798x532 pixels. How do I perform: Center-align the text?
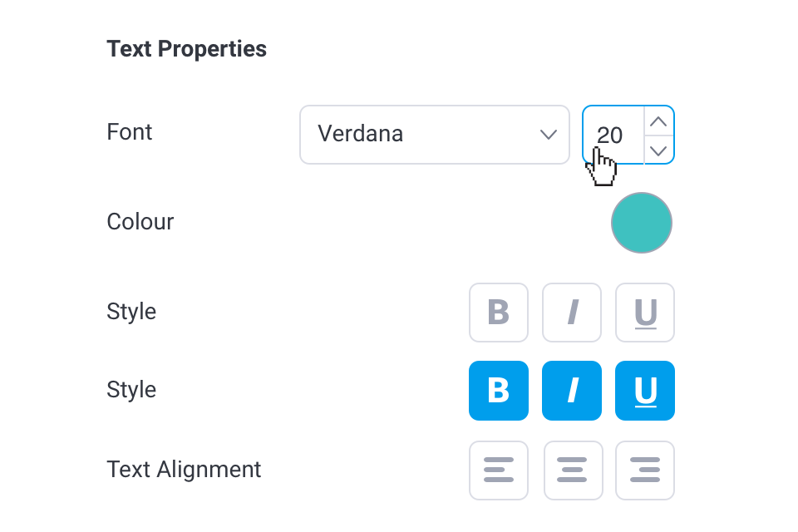(572, 470)
